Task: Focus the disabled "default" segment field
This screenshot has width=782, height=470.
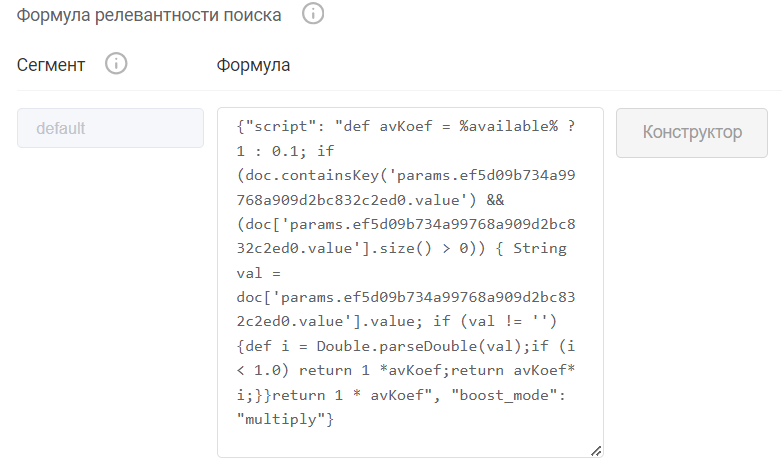Action: click(110, 128)
